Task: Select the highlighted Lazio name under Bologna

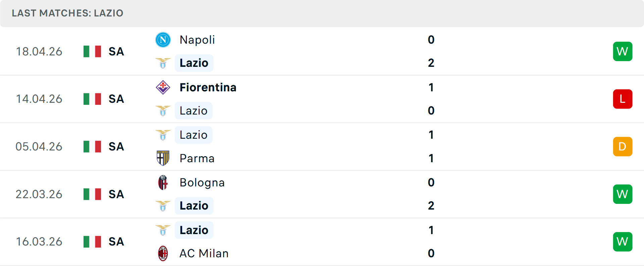Action: [x=194, y=206]
